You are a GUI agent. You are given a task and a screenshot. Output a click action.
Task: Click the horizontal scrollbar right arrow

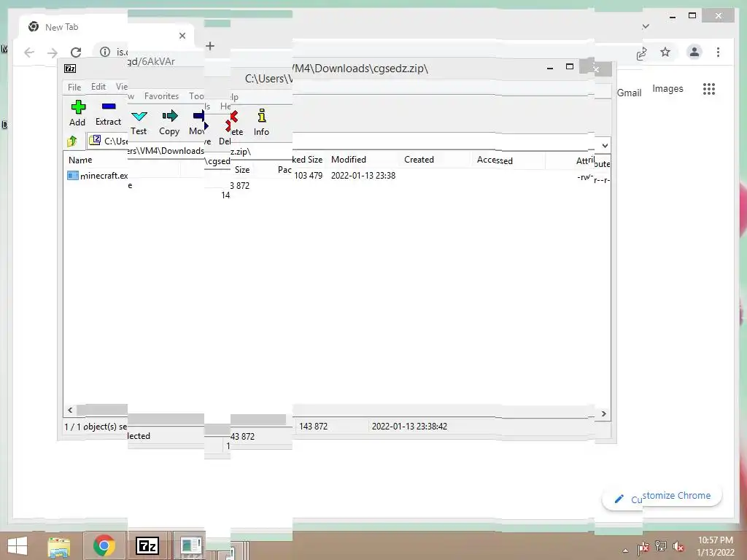[603, 413]
